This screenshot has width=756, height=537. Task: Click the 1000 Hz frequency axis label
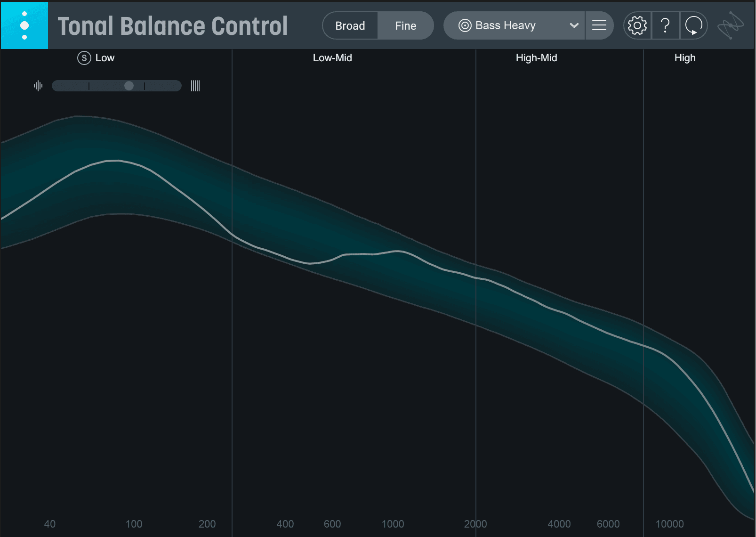[393, 524]
